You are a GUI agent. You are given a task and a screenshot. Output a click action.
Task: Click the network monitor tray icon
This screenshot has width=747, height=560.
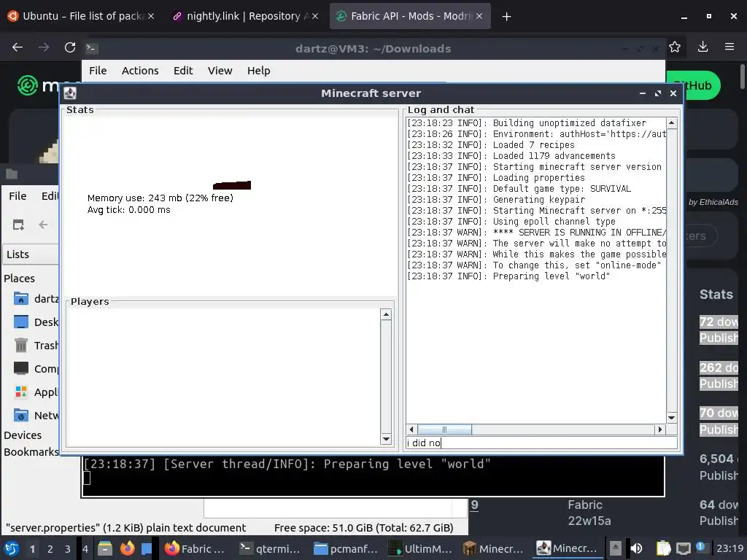(x=683, y=548)
